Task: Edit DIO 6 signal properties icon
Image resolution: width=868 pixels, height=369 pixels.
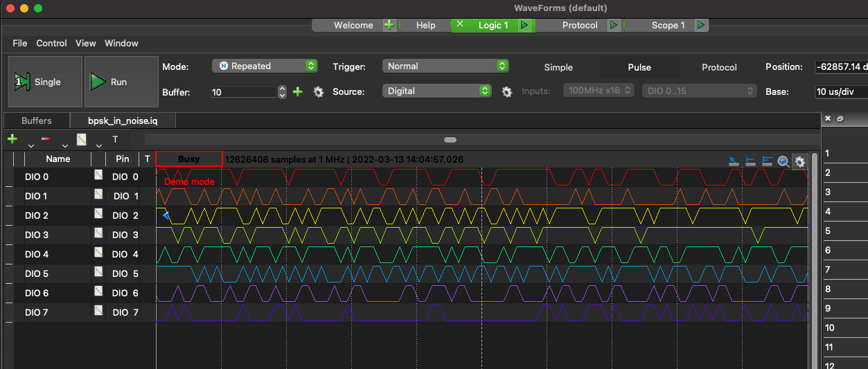Action: pos(98,291)
